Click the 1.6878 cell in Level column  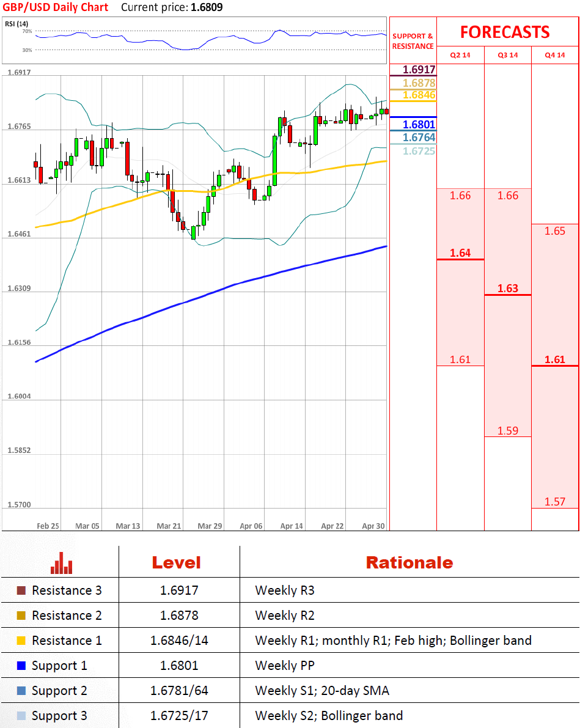tap(179, 616)
